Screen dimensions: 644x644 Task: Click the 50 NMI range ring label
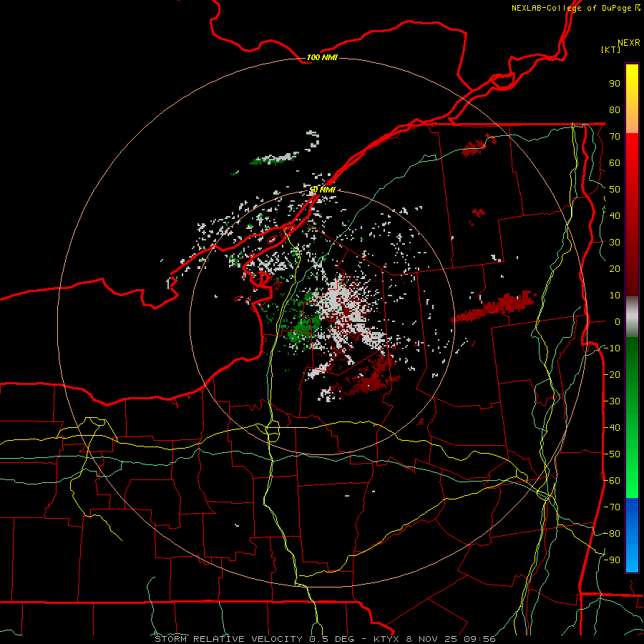(x=322, y=190)
